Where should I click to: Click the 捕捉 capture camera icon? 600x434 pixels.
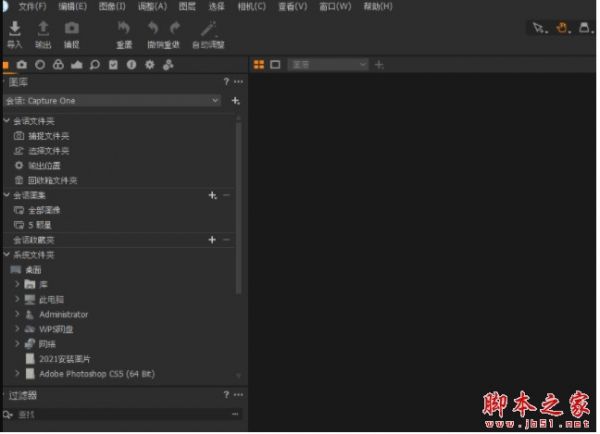(72, 28)
